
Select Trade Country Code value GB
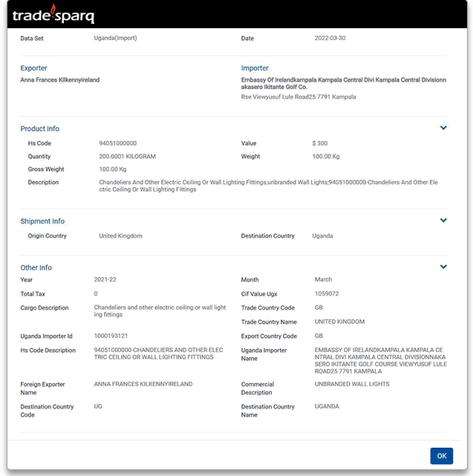319,307
